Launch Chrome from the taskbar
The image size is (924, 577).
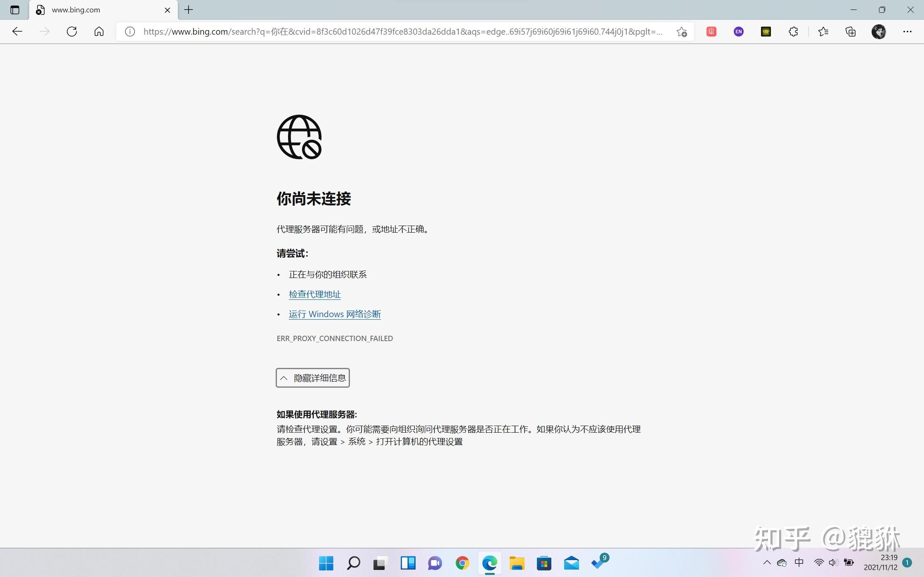(x=462, y=563)
